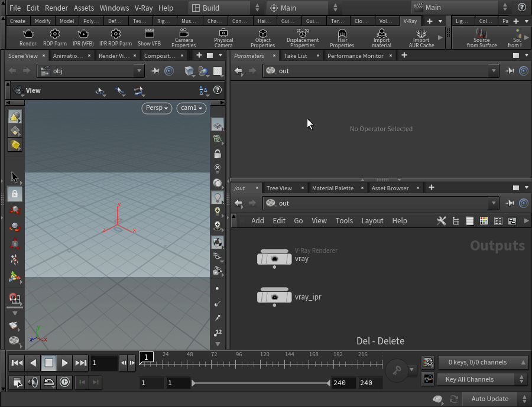Image resolution: width=532 pixels, height=407 pixels.
Task: Switch to the Material Palette tab
Action: coord(332,188)
